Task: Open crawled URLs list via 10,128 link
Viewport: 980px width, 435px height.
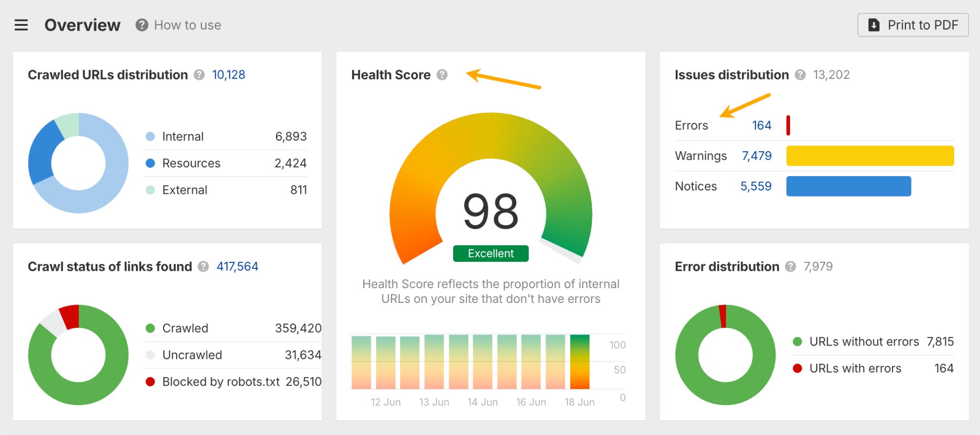Action: [228, 75]
